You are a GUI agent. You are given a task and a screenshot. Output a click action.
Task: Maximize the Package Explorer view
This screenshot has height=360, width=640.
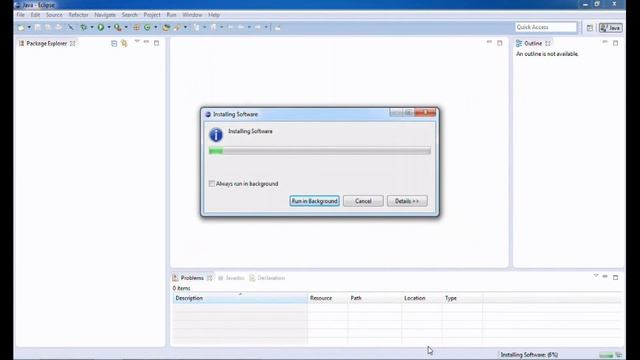pyautogui.click(x=156, y=43)
